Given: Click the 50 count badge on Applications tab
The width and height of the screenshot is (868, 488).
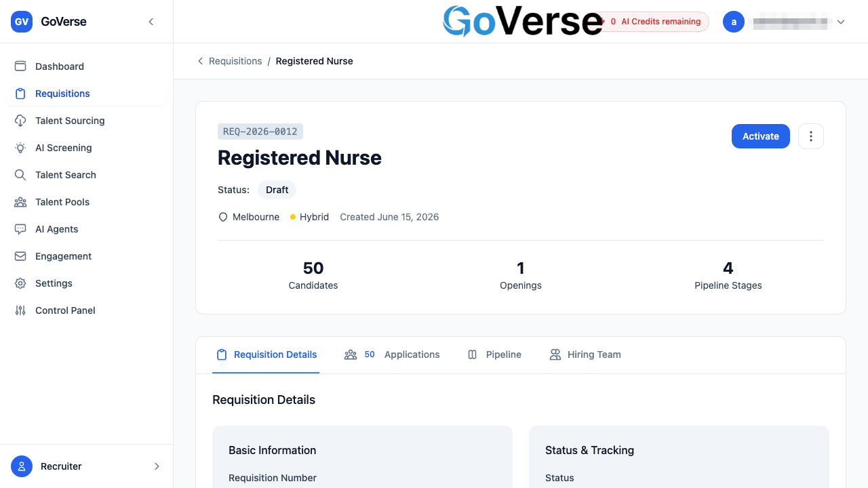Looking at the screenshot, I should 370,354.
